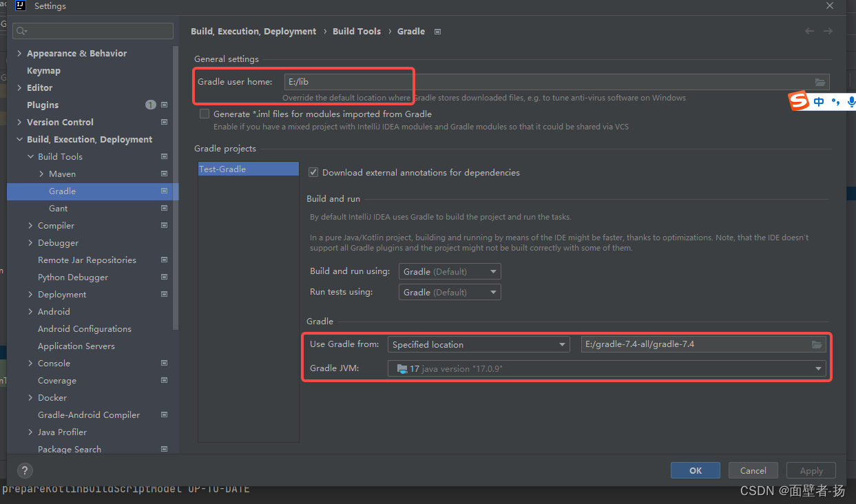Image resolution: width=856 pixels, height=504 pixels.
Task: Click project-level icon on Gant row
Action: pos(164,208)
